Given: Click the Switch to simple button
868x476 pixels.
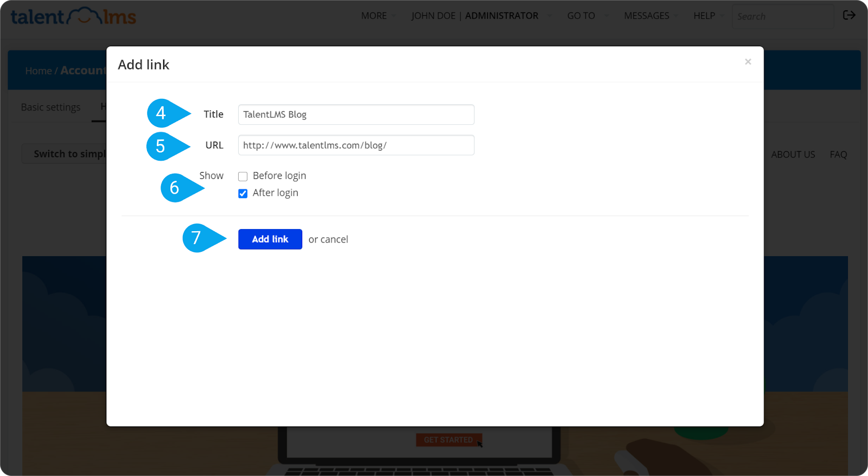Looking at the screenshot, I should (x=65, y=154).
